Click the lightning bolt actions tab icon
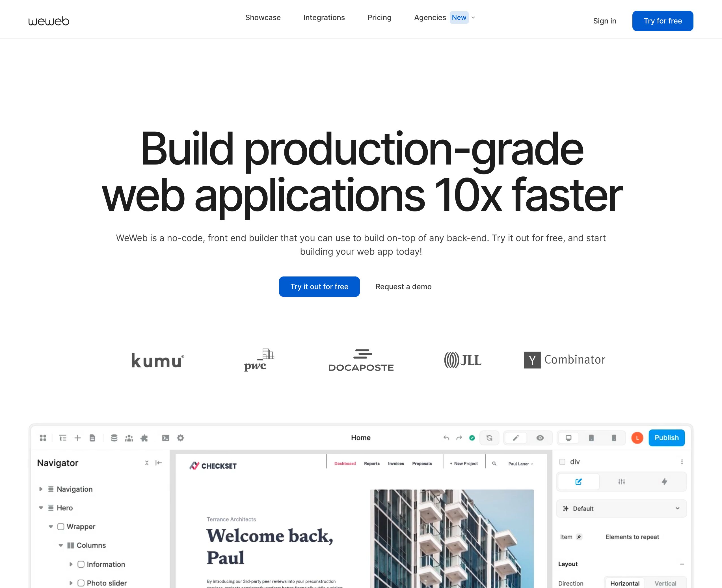722x588 pixels. (664, 481)
